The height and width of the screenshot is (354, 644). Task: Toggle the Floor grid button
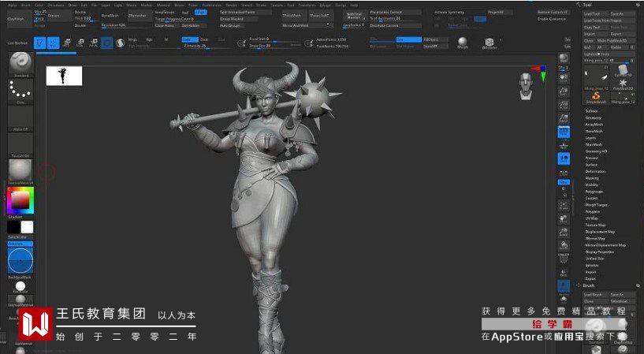point(564,145)
